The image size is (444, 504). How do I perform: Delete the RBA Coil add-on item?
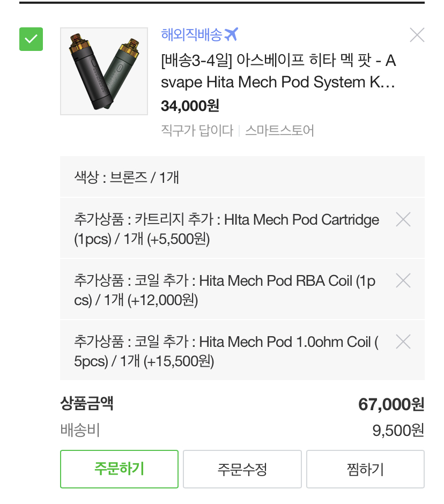click(403, 280)
